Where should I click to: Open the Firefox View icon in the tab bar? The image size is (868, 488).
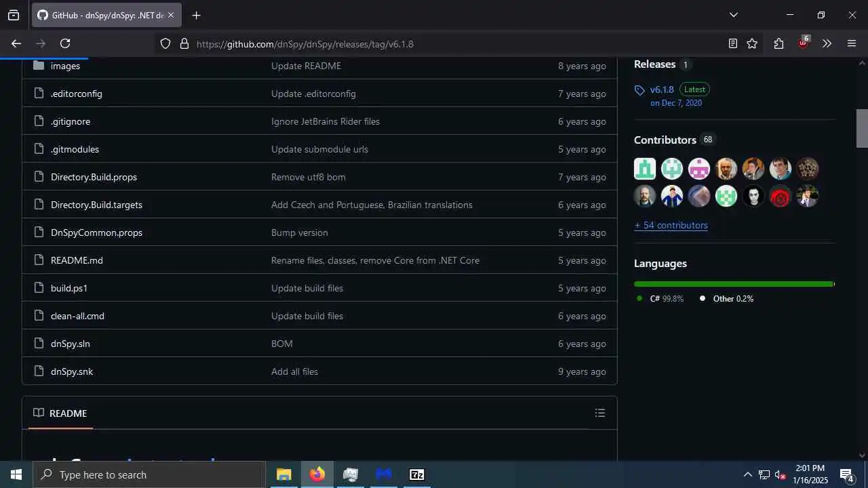pos(14,15)
